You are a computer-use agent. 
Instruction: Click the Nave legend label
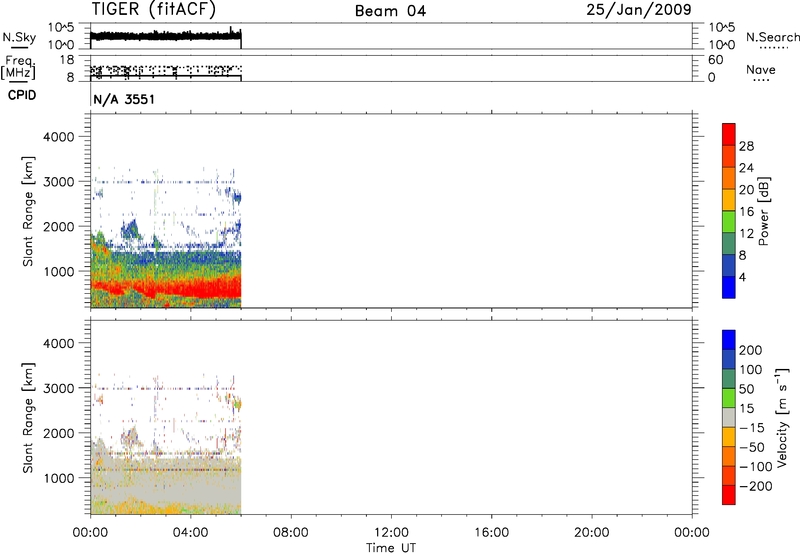click(x=761, y=70)
